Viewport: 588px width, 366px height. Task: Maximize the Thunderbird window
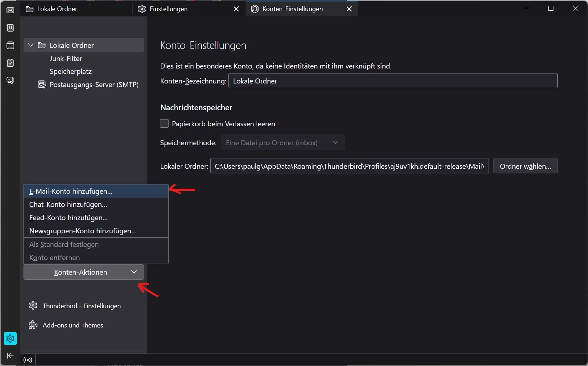click(x=551, y=8)
